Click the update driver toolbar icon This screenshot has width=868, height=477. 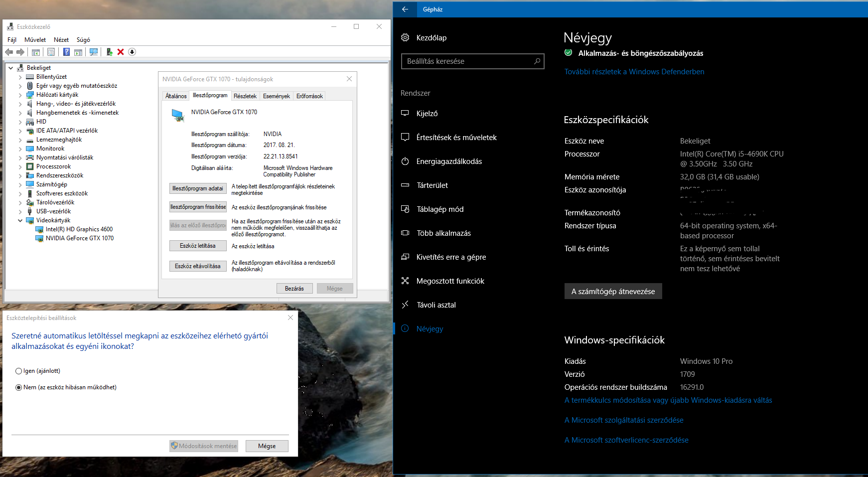pyautogui.click(x=109, y=52)
